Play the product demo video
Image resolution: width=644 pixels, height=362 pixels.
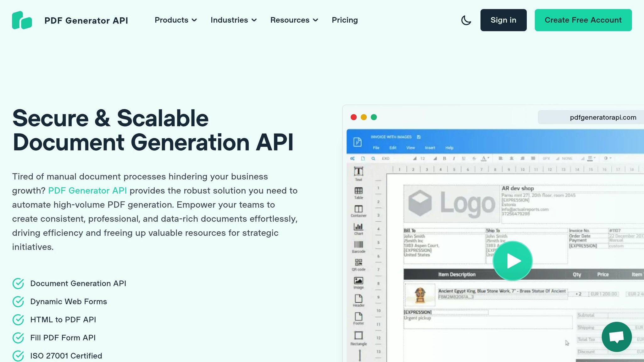(x=513, y=261)
